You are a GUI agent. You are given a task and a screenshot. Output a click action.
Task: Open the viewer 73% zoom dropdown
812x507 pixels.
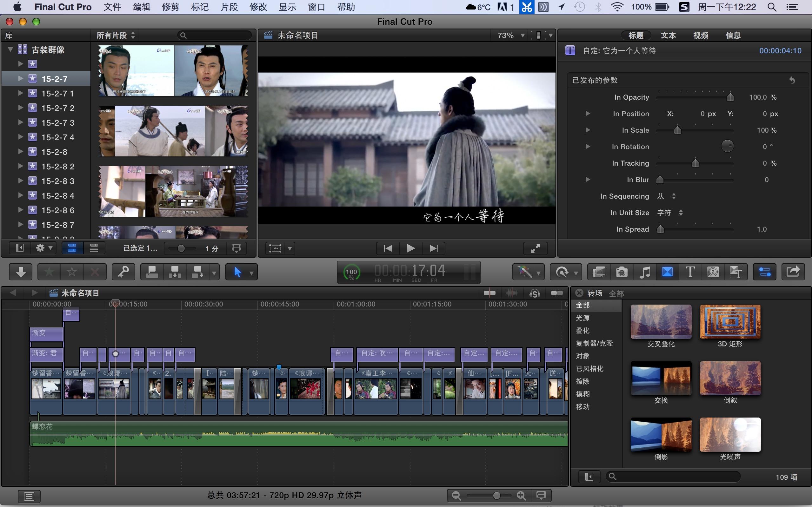510,35
